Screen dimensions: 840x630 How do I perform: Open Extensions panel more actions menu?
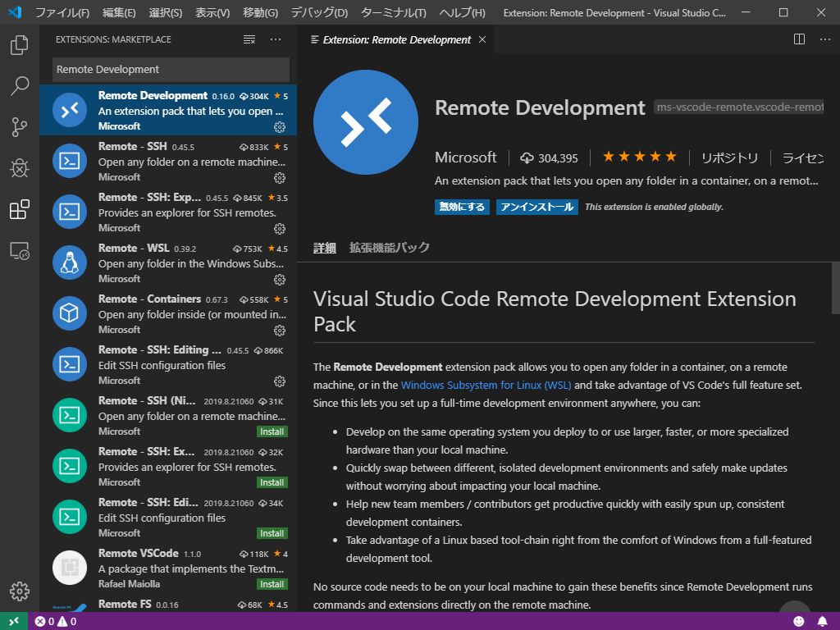(276, 39)
